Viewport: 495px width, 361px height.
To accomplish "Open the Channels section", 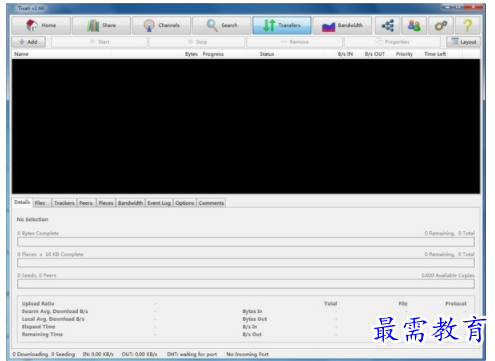I will pos(161,25).
